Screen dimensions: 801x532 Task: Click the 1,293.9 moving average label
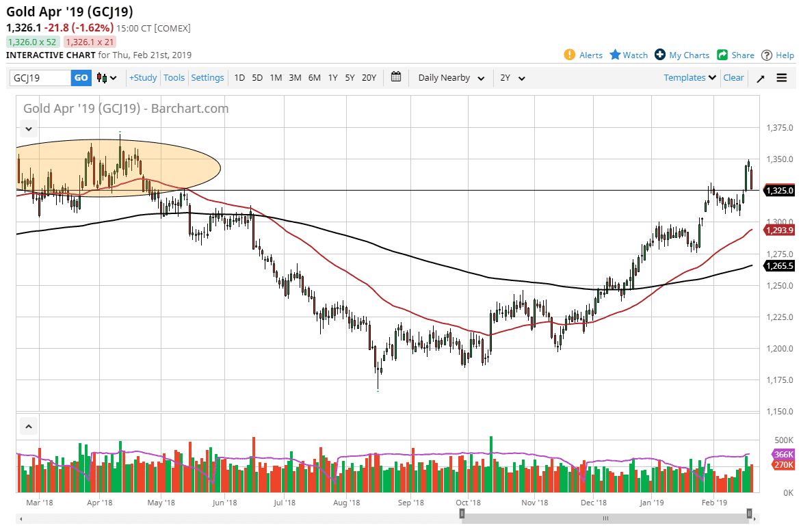(x=780, y=230)
